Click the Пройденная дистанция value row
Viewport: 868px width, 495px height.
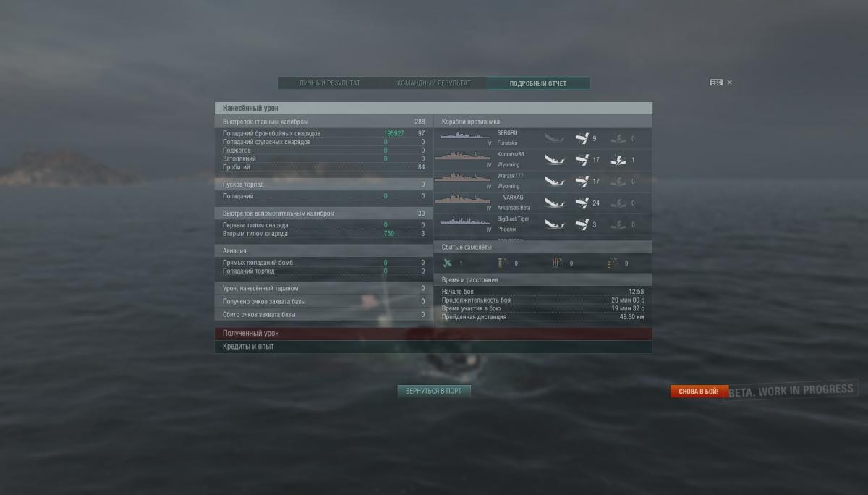click(x=542, y=317)
